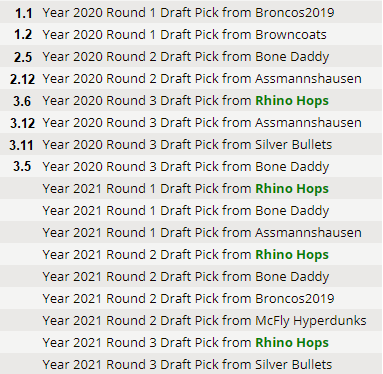Select Rhino Hops in 2021 Round 2 row
This screenshot has height=374, width=383.
pos(292,255)
